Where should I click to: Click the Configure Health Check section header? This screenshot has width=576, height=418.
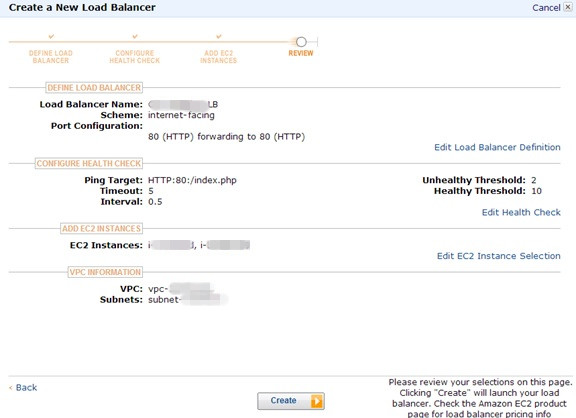[x=89, y=163]
